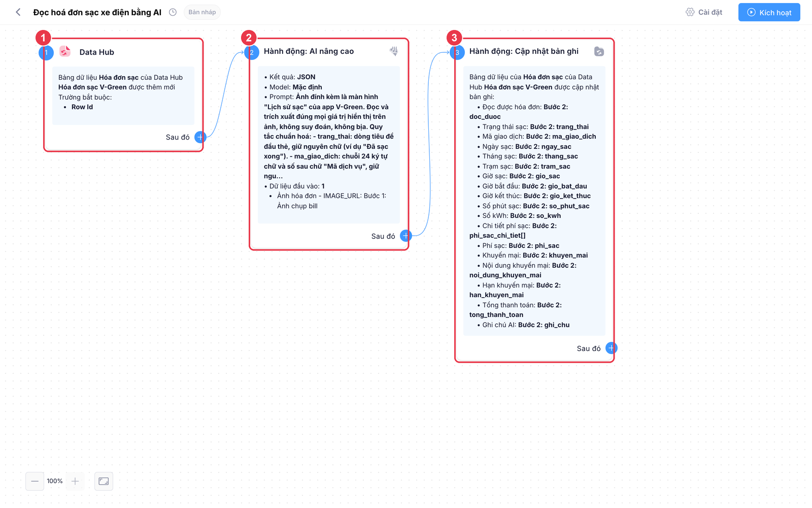Add step after Cập nhật bản ghi node

pyautogui.click(x=611, y=348)
